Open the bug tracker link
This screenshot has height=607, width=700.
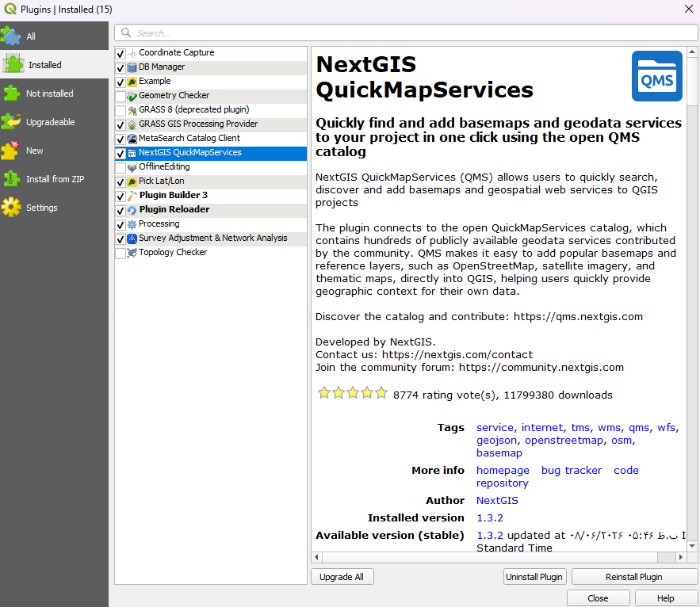click(572, 471)
